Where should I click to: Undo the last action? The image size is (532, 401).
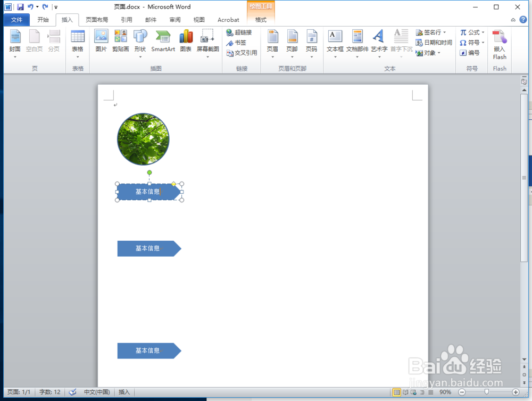click(x=30, y=7)
